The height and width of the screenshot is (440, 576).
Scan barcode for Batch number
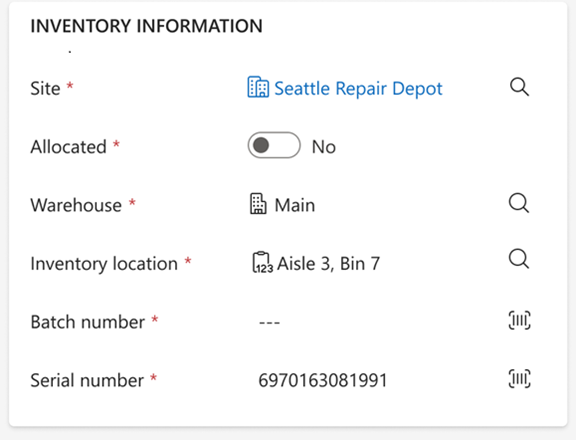519,320
